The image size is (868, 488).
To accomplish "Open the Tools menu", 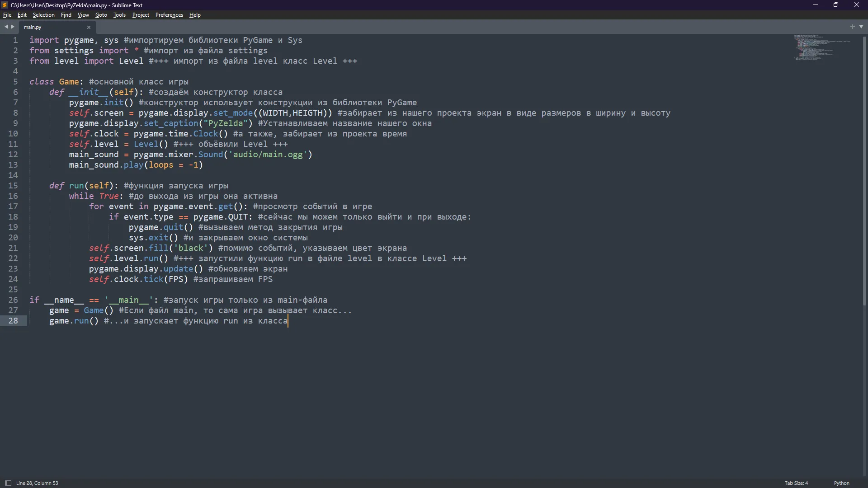I will pyautogui.click(x=119, y=15).
